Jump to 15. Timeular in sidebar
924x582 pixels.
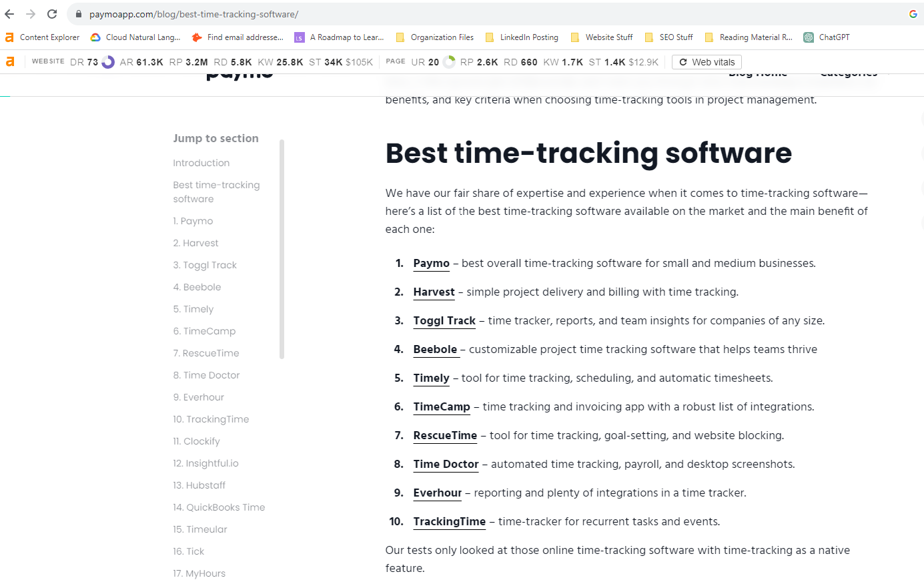(x=200, y=529)
